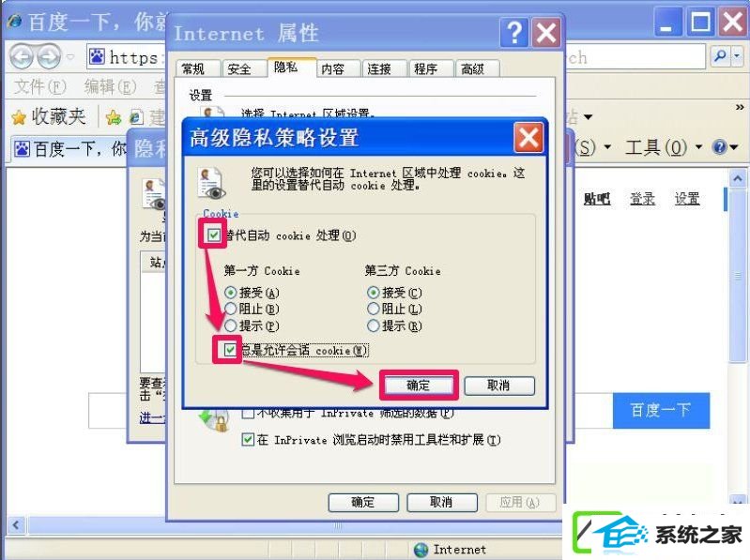The image size is (750, 560).
Task: Click the 百度一下 search button
Action: pos(661,410)
